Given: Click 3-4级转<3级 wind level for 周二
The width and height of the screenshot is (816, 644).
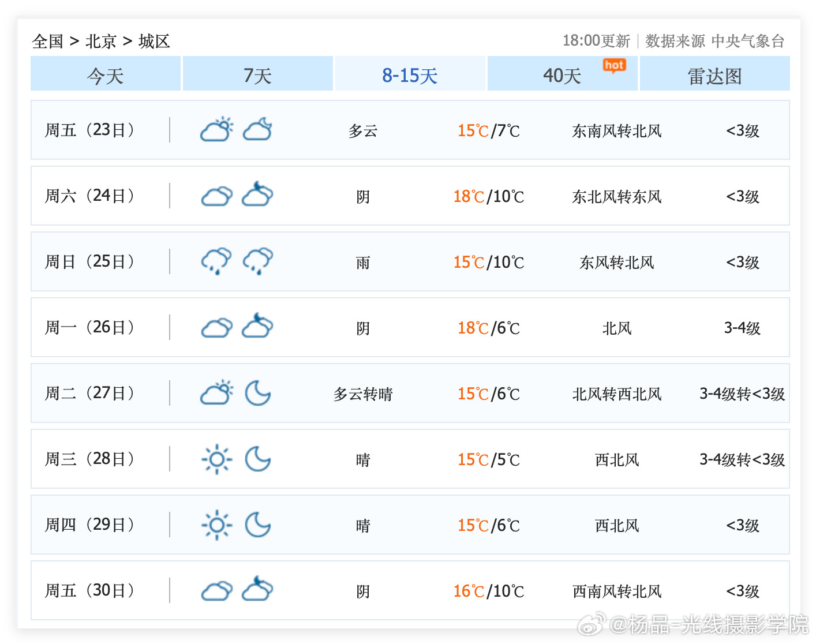Looking at the screenshot, I should click(x=742, y=394).
